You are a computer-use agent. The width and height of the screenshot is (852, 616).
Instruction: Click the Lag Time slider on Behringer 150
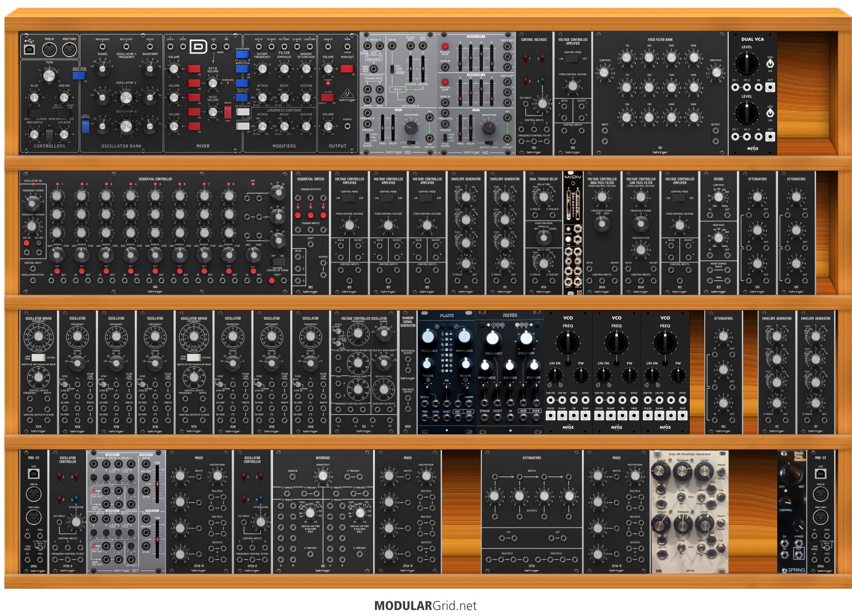(x=423, y=68)
